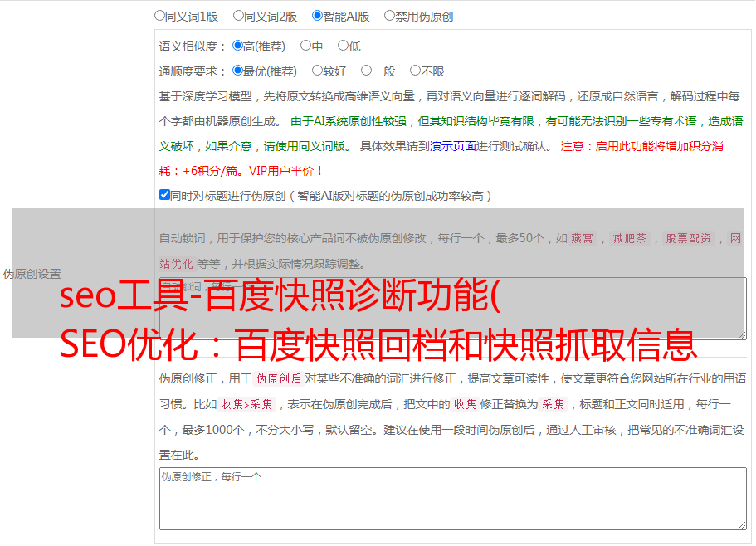Select the 同义词1版 radio option
The height and width of the screenshot is (546, 756).
[x=159, y=16]
